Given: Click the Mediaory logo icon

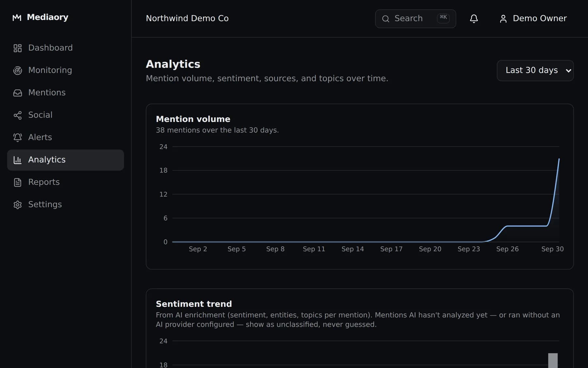Looking at the screenshot, I should coord(17,18).
